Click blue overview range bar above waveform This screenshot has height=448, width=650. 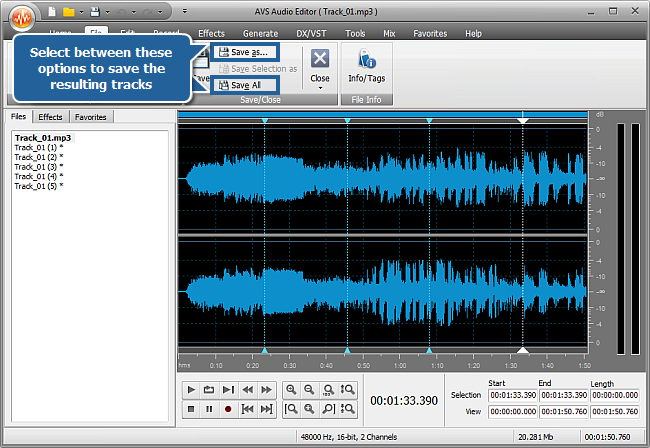point(383,114)
